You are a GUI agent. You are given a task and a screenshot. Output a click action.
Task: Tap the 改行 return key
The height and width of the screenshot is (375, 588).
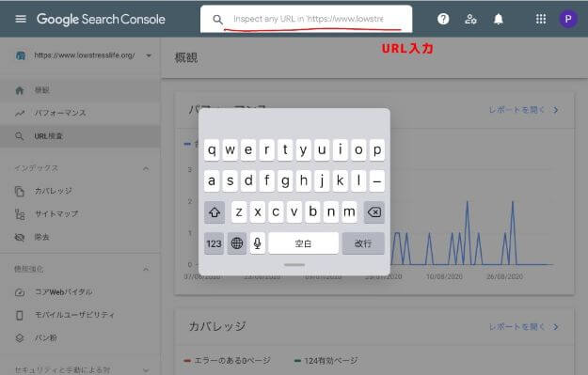point(363,243)
